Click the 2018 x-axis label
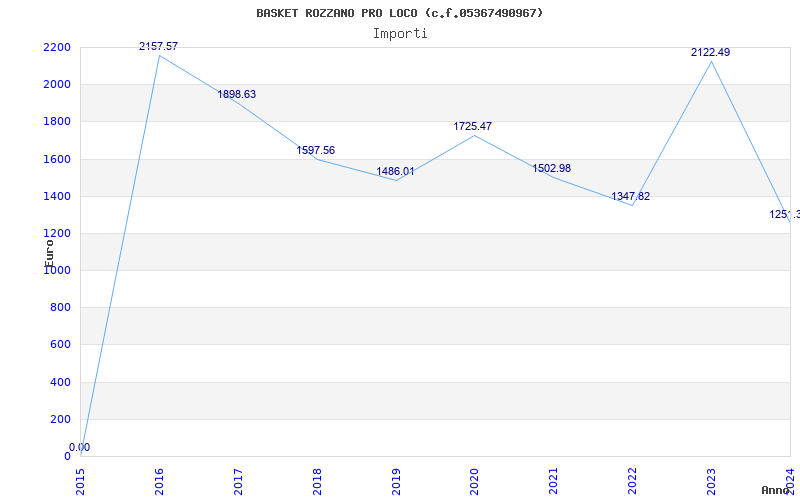Viewport: 800px width, 500px height. click(x=317, y=481)
